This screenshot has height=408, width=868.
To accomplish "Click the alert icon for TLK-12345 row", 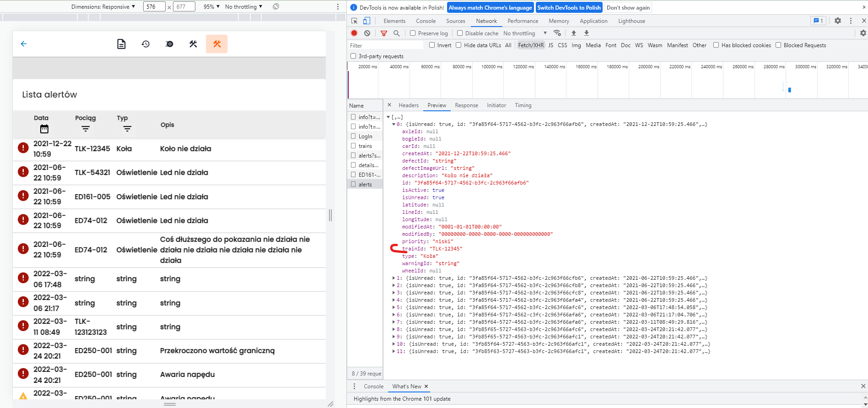I will click(x=23, y=148).
